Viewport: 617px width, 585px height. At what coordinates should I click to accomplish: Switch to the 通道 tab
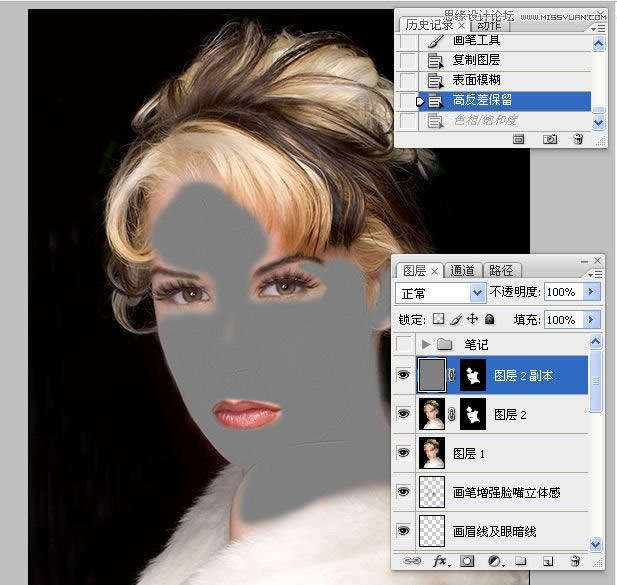[x=462, y=270]
